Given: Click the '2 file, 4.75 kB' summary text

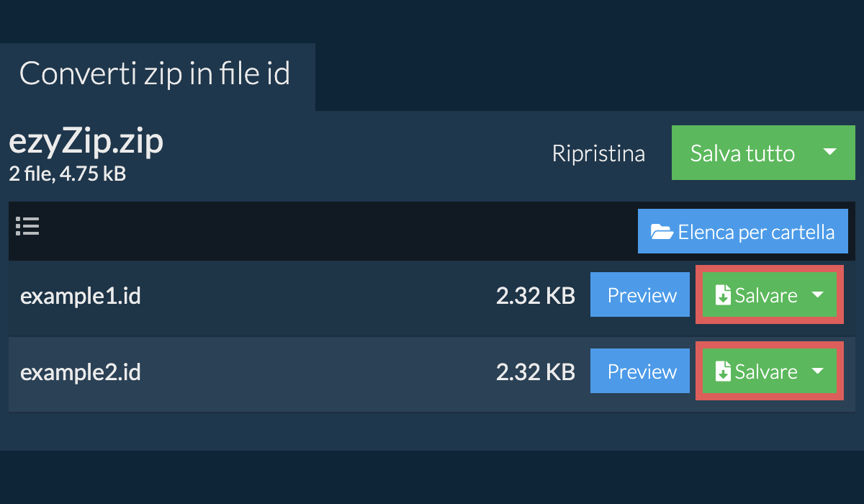Looking at the screenshot, I should coord(67,174).
